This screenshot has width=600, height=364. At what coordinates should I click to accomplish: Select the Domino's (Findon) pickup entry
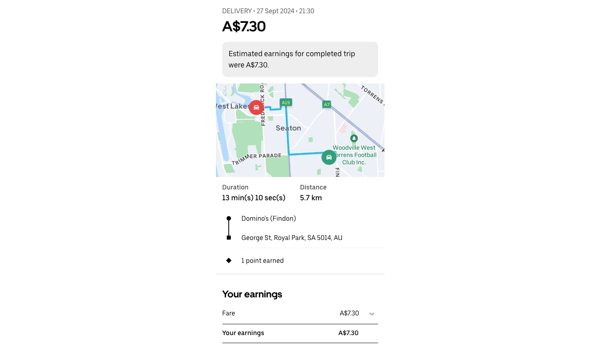pyautogui.click(x=268, y=218)
